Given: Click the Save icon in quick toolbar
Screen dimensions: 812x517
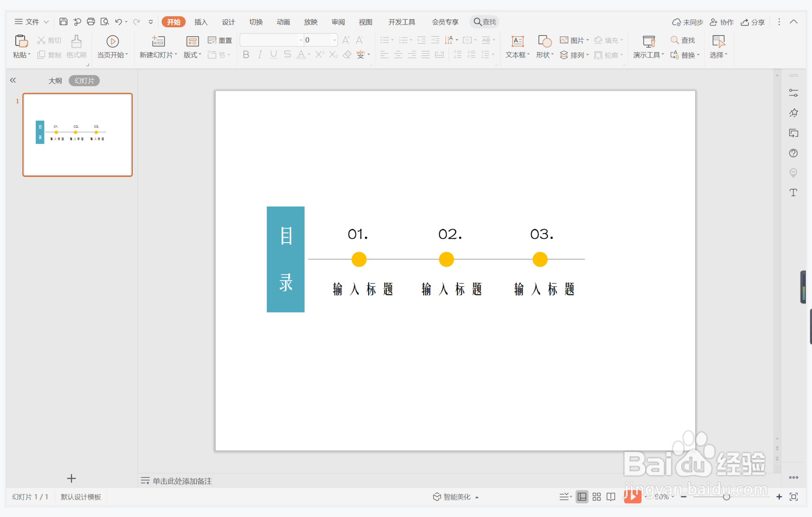Looking at the screenshot, I should (x=63, y=22).
